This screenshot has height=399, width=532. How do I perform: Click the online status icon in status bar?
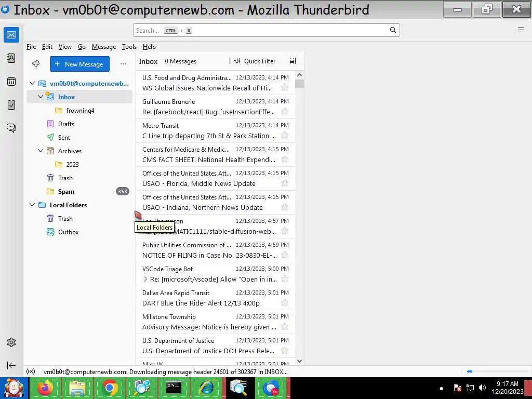click(31, 371)
